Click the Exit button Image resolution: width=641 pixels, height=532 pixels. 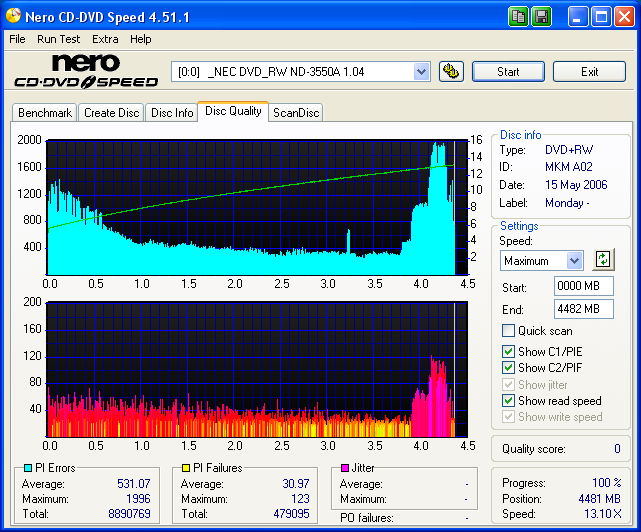tap(589, 71)
